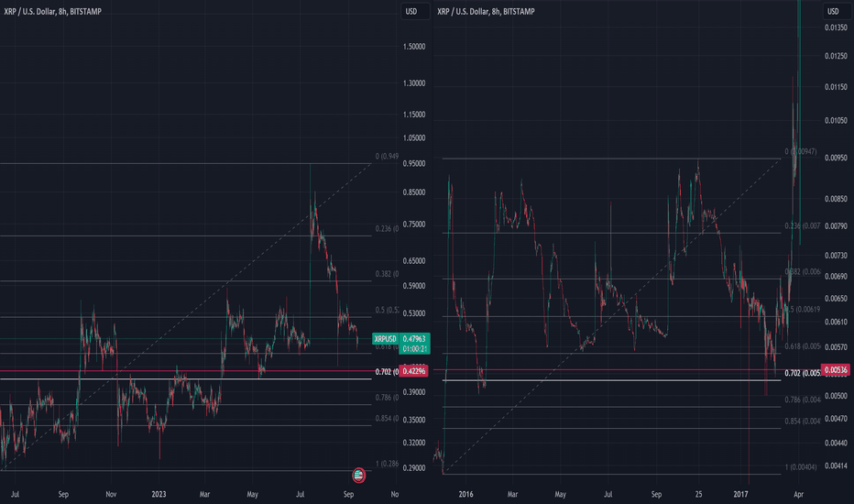The width and height of the screenshot is (854, 504).
Task: Click the 0.00650 price scale label
Action: click(836, 299)
